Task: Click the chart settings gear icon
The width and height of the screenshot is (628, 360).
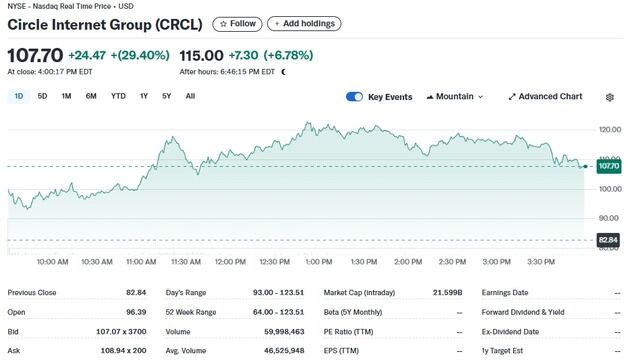Action: coord(610,97)
